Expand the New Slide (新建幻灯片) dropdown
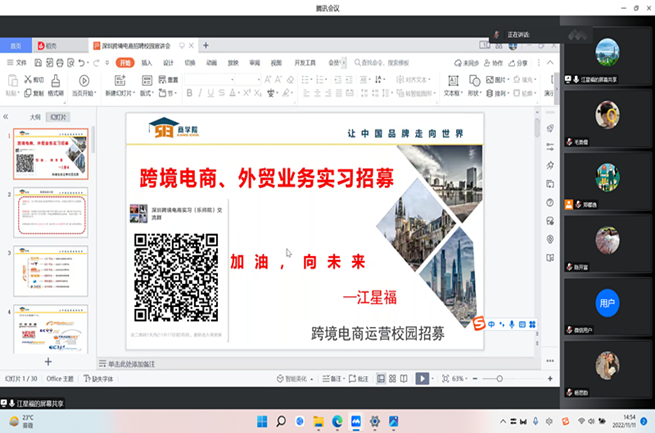This screenshot has height=433, width=655. pyautogui.click(x=134, y=93)
